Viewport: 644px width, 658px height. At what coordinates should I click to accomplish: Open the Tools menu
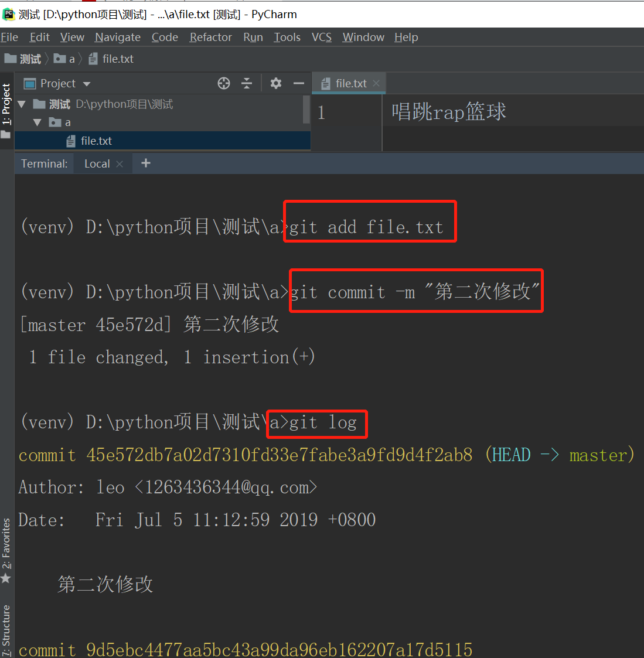(287, 37)
